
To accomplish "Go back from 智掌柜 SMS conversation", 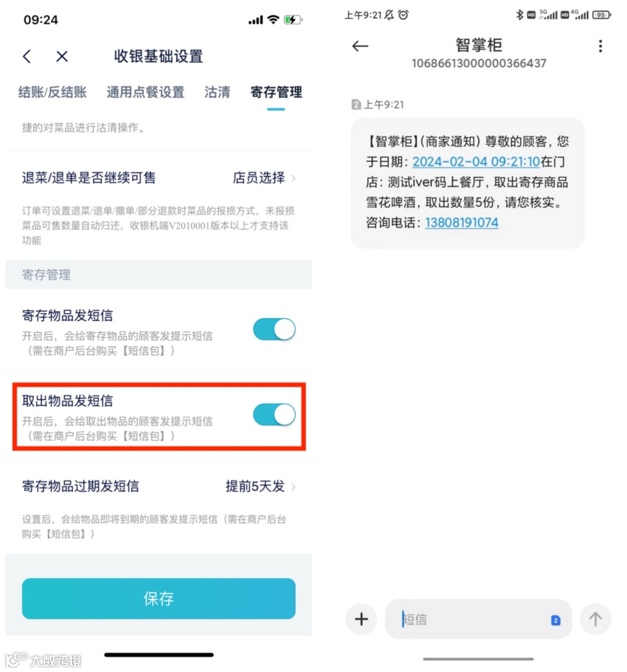I will (x=360, y=46).
